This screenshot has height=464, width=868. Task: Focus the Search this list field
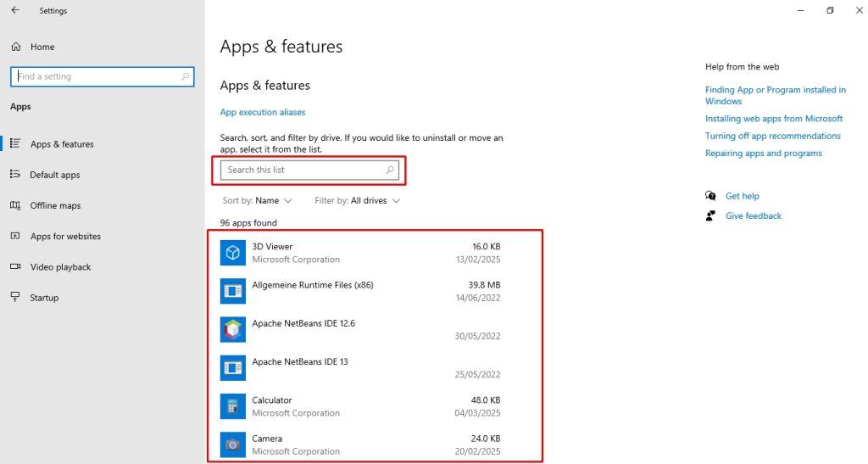coord(309,170)
